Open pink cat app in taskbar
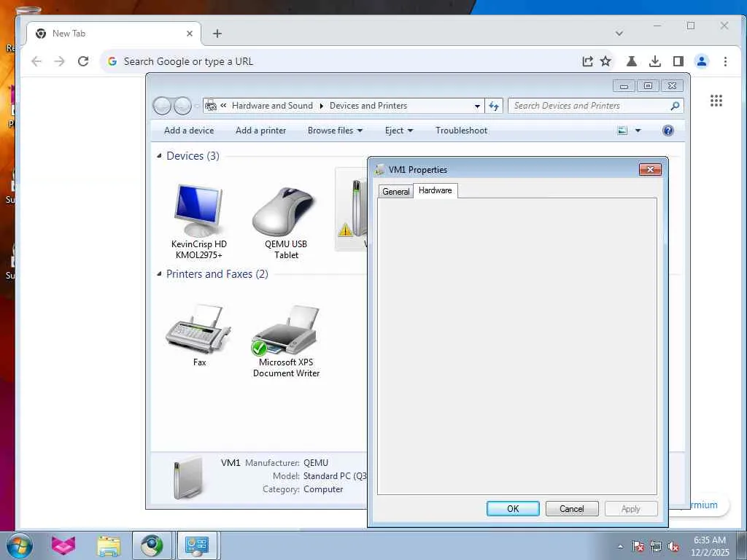This screenshot has height=560, width=747. pyautogui.click(x=63, y=545)
